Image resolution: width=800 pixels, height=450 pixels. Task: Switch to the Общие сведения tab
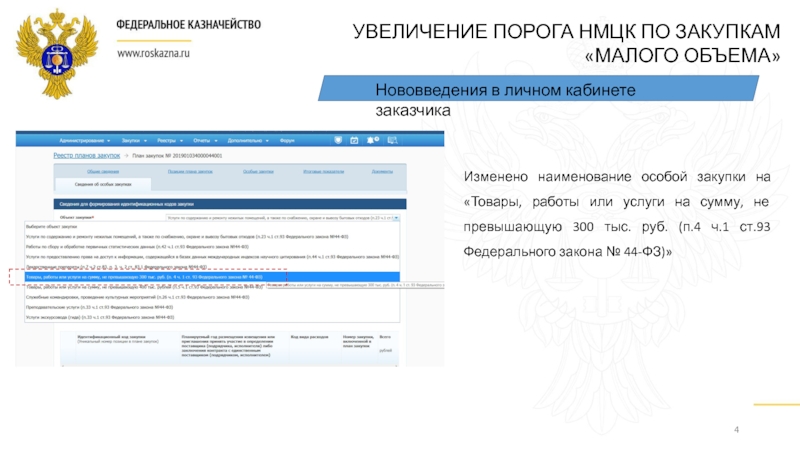pyautogui.click(x=103, y=171)
